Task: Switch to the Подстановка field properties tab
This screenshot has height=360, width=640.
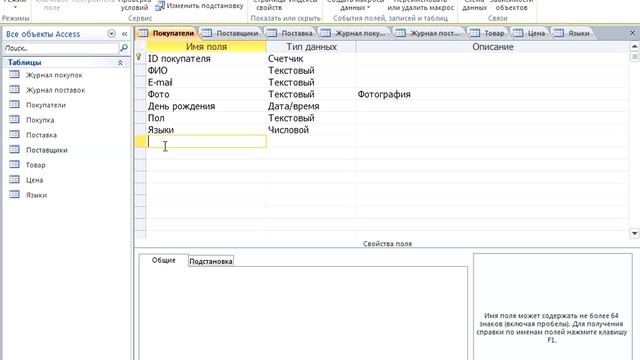Action: tap(211, 261)
